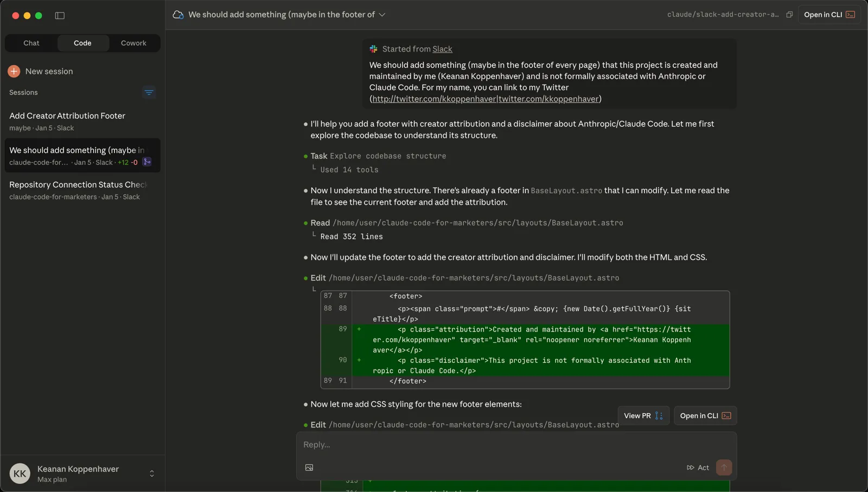Open the image attachment picker in reply box

309,467
